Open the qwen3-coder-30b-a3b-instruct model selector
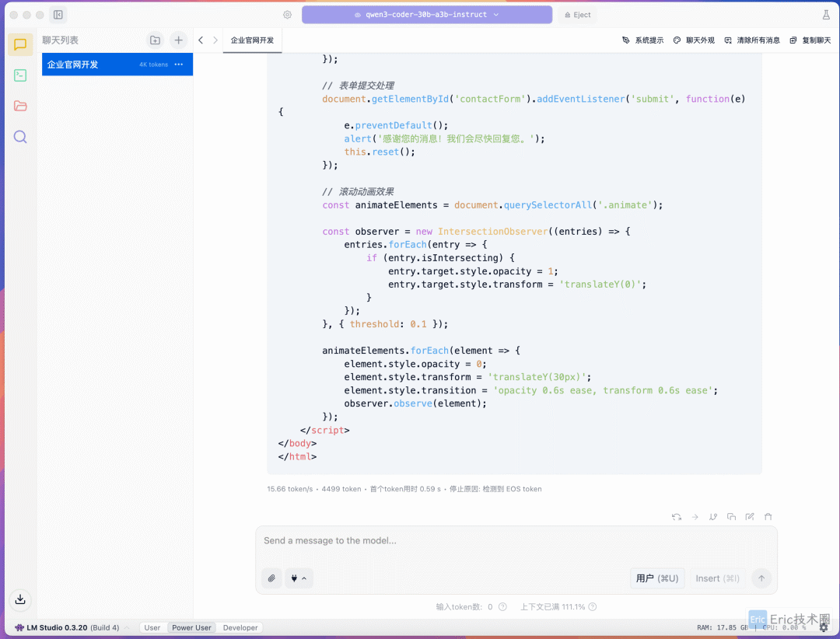 click(427, 15)
